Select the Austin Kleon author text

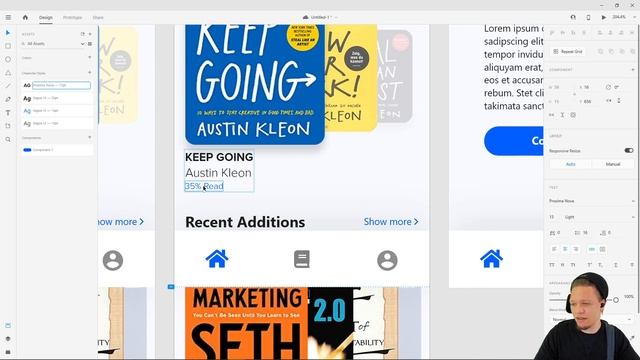(x=218, y=173)
